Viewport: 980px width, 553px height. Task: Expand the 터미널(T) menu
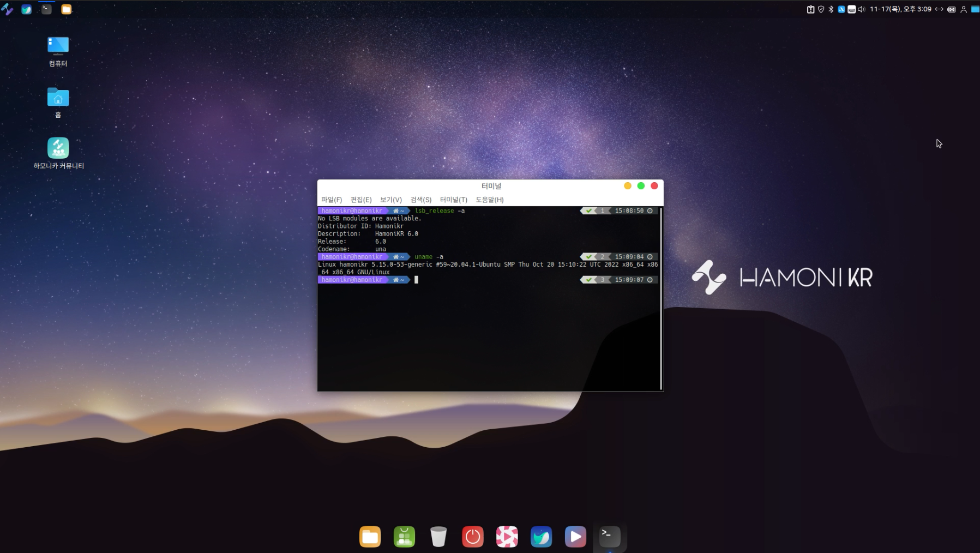[453, 200]
